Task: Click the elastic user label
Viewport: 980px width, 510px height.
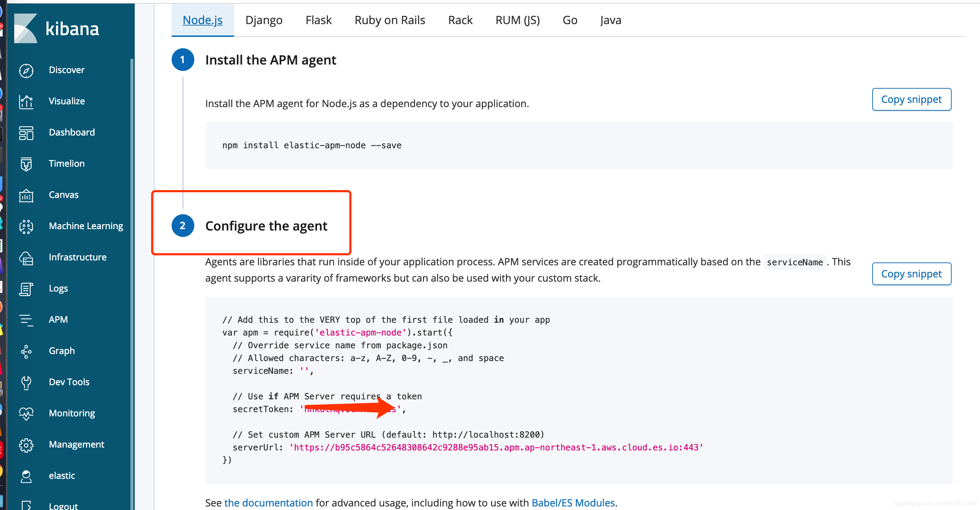Action: [62, 476]
